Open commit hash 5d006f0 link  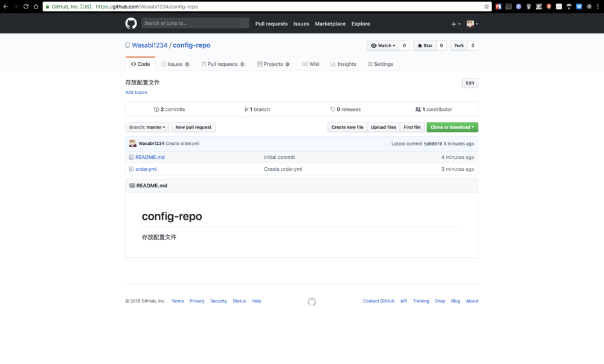click(433, 144)
